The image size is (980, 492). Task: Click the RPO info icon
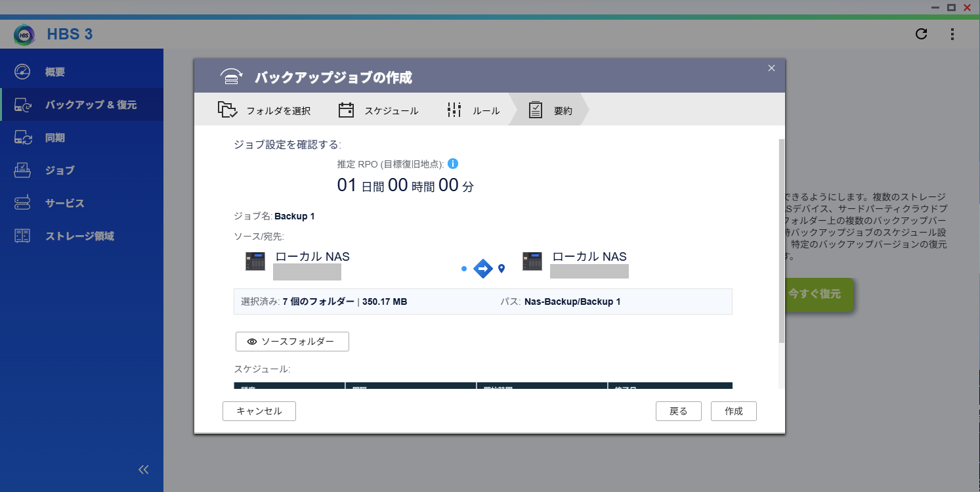click(x=453, y=164)
